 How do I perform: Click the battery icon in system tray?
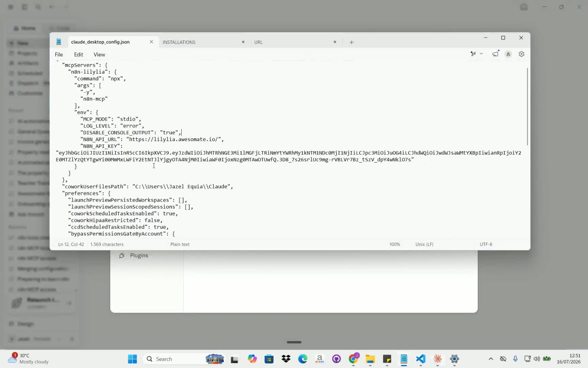pos(547,359)
